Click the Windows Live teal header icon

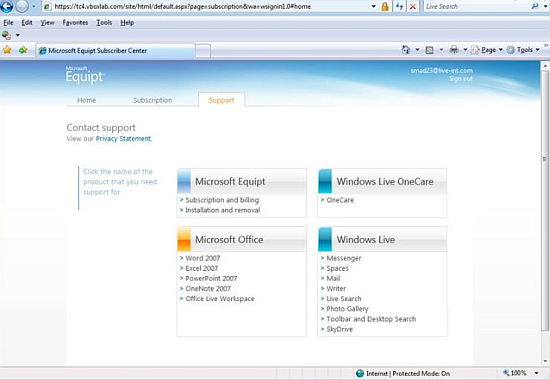click(325, 239)
